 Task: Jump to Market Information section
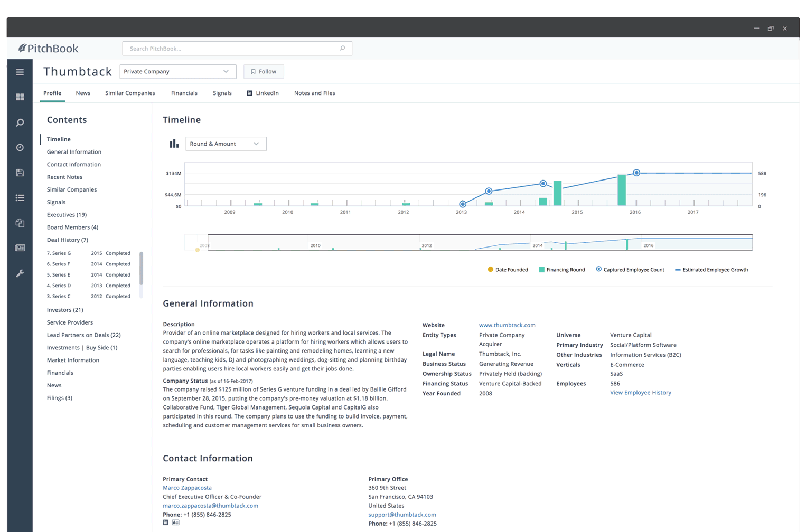pyautogui.click(x=73, y=360)
